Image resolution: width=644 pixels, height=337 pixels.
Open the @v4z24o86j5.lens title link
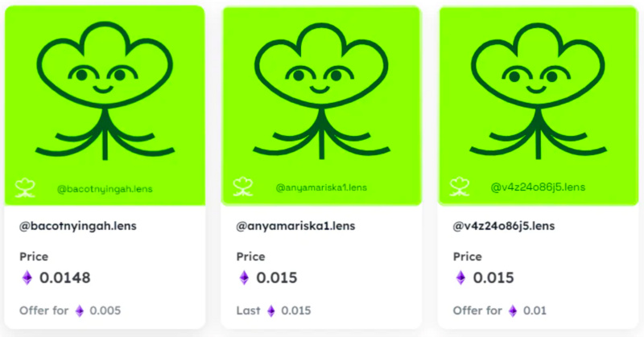[x=504, y=226]
